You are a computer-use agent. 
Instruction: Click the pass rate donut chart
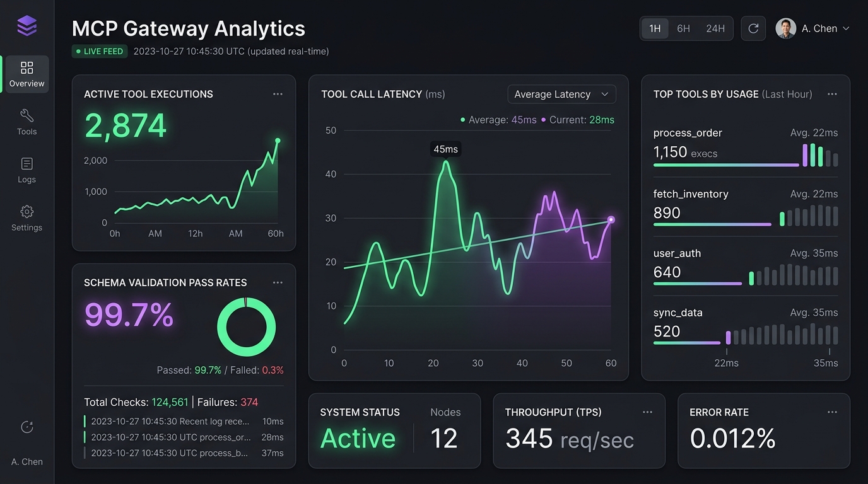246,327
